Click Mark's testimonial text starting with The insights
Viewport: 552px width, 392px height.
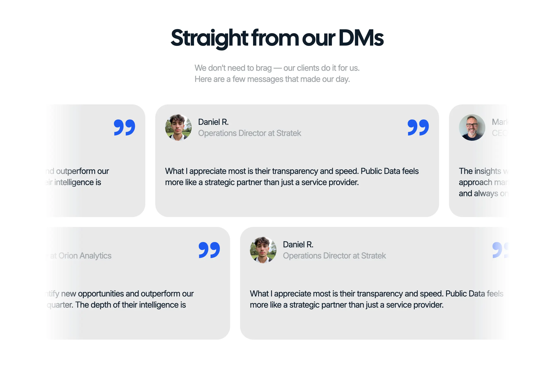point(491,182)
